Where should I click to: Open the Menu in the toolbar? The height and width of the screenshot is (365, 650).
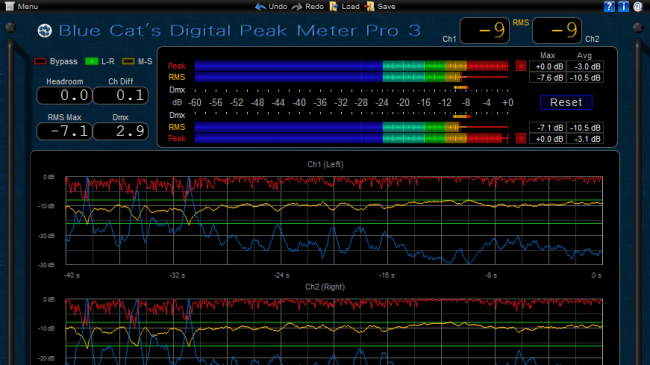tap(21, 6)
